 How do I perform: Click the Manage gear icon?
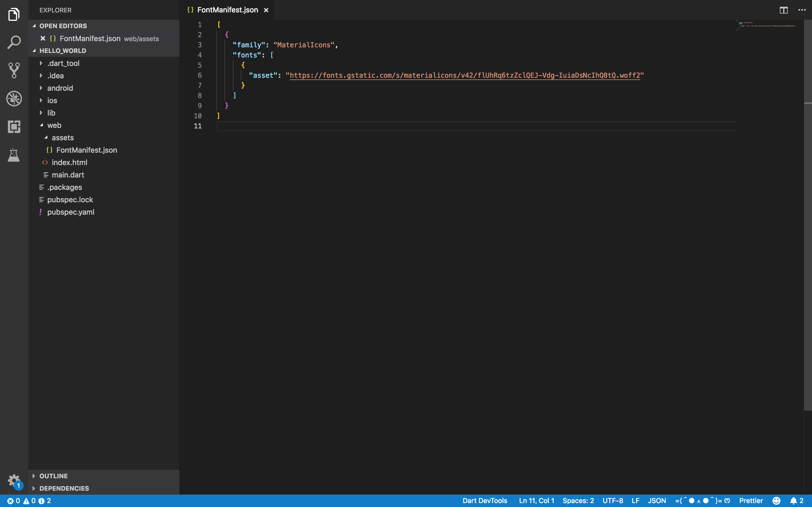[14, 481]
